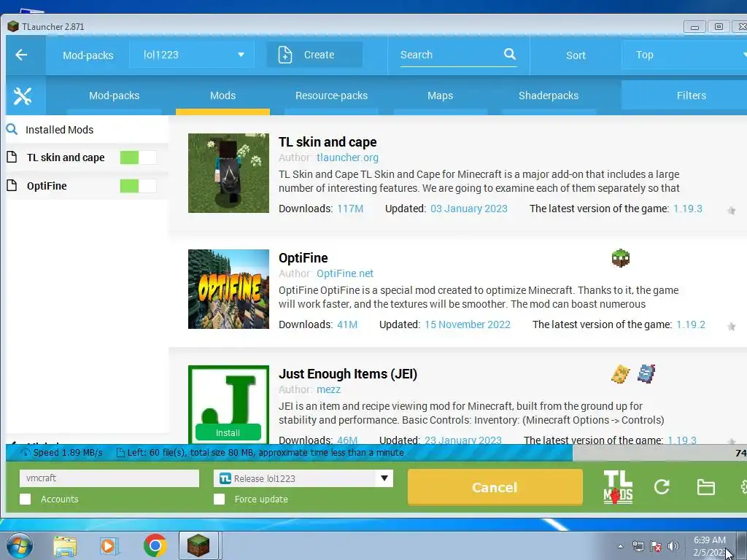747x560 pixels.
Task: Open the wrench and screwdriver tools icon
Action: tap(23, 96)
